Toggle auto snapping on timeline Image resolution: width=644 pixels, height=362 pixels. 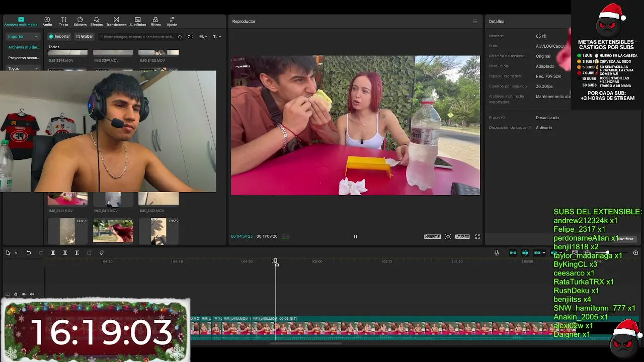[525, 253]
